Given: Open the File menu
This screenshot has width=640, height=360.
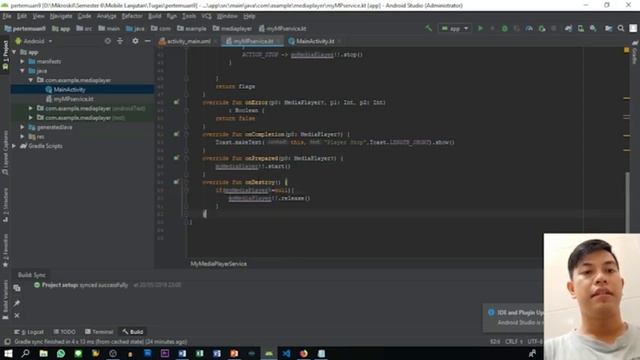Looking at the screenshot, I should click(x=7, y=16).
